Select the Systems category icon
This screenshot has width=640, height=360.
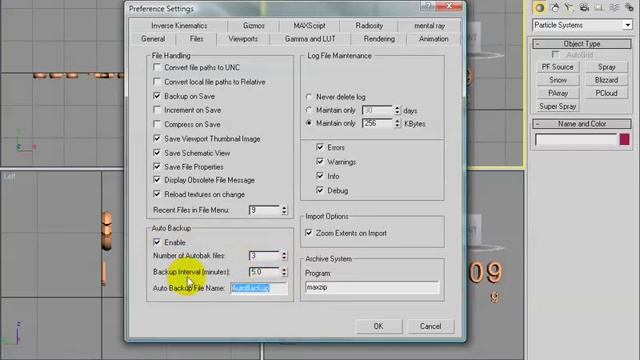coord(629,8)
